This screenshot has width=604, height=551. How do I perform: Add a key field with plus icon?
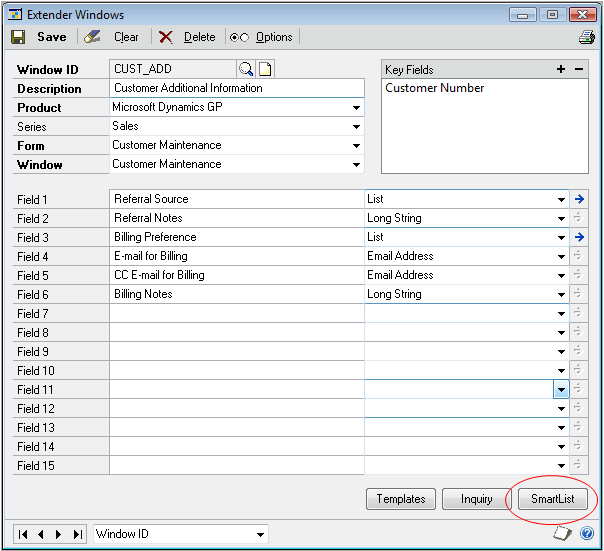[561, 69]
